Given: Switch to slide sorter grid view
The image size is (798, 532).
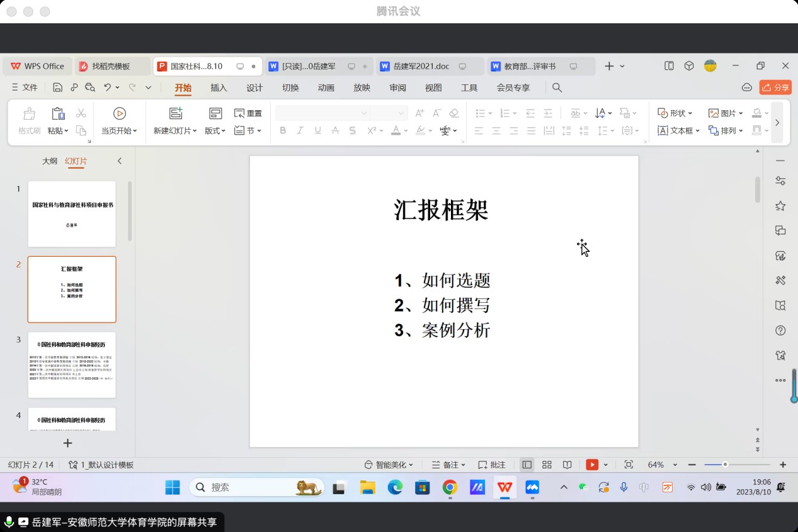Looking at the screenshot, I should pyautogui.click(x=547, y=465).
